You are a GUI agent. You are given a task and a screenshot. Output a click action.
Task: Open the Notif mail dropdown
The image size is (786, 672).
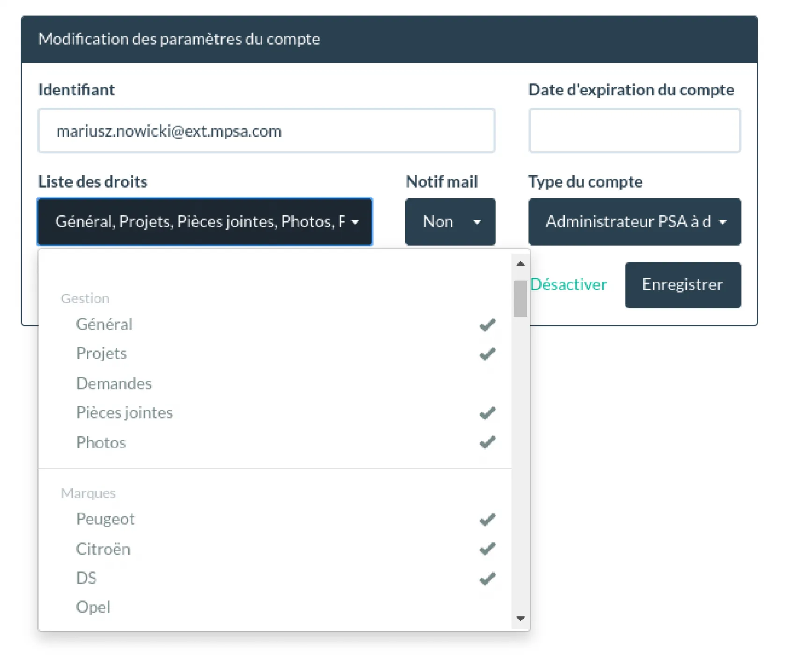coord(450,222)
